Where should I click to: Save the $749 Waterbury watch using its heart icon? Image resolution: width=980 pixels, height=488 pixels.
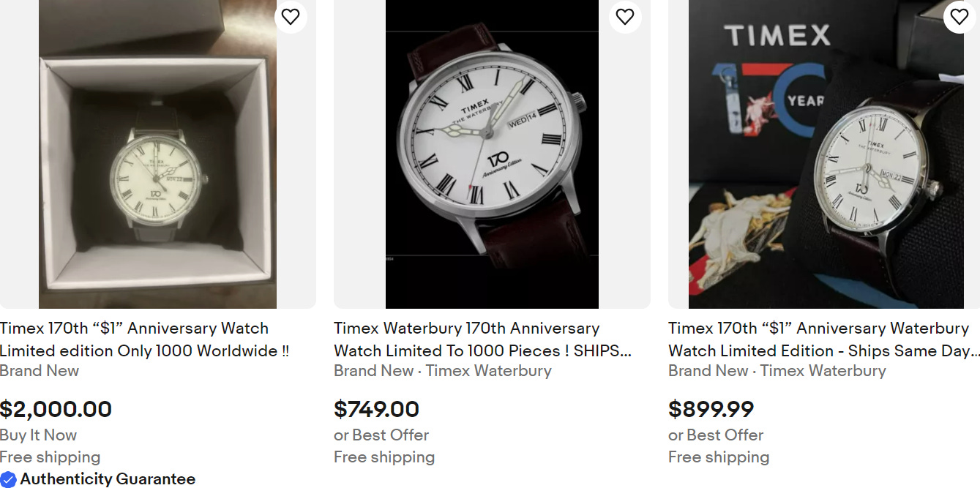coord(625,16)
